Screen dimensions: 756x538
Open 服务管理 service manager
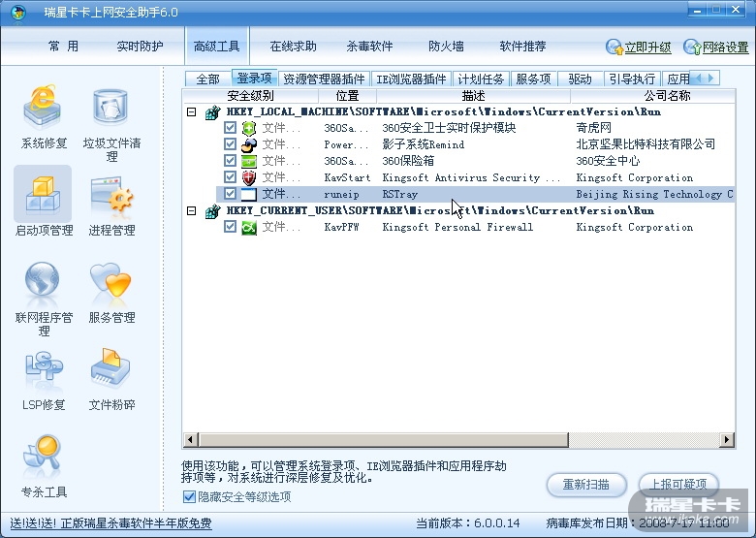111,292
